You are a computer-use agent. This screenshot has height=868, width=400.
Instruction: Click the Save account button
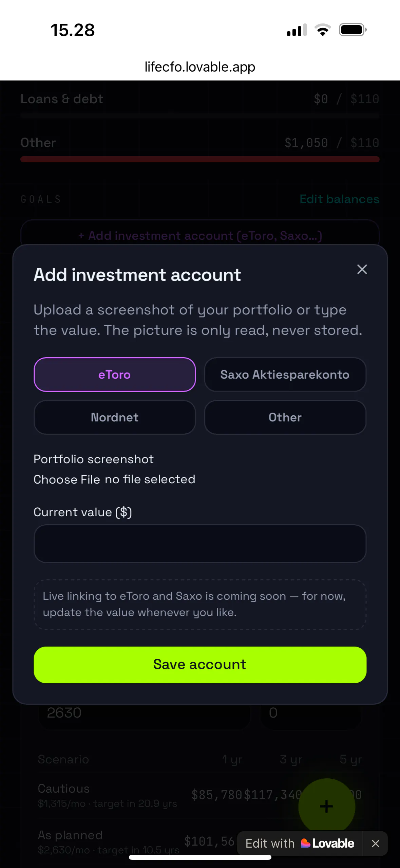click(200, 665)
